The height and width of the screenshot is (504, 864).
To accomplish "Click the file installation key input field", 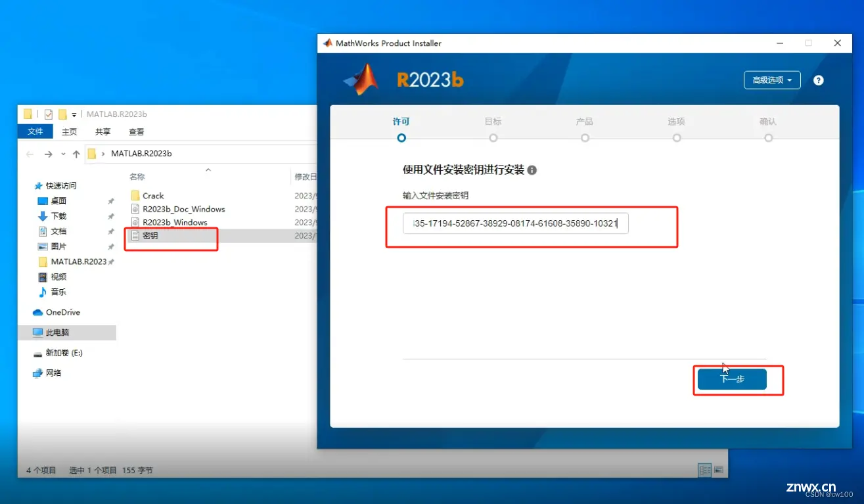I will click(516, 223).
